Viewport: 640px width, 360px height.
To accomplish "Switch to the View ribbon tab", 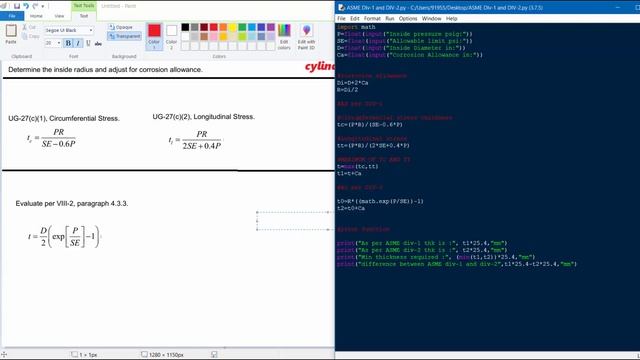I will point(59,16).
